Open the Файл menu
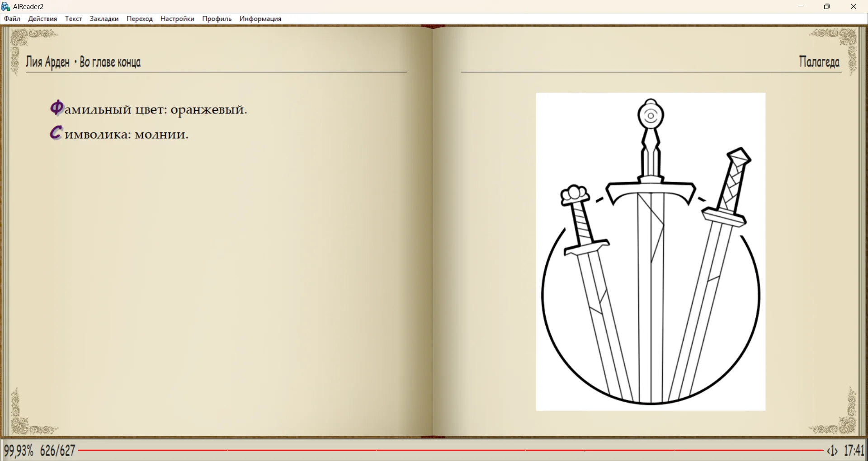The height and width of the screenshot is (461, 868). click(12, 19)
